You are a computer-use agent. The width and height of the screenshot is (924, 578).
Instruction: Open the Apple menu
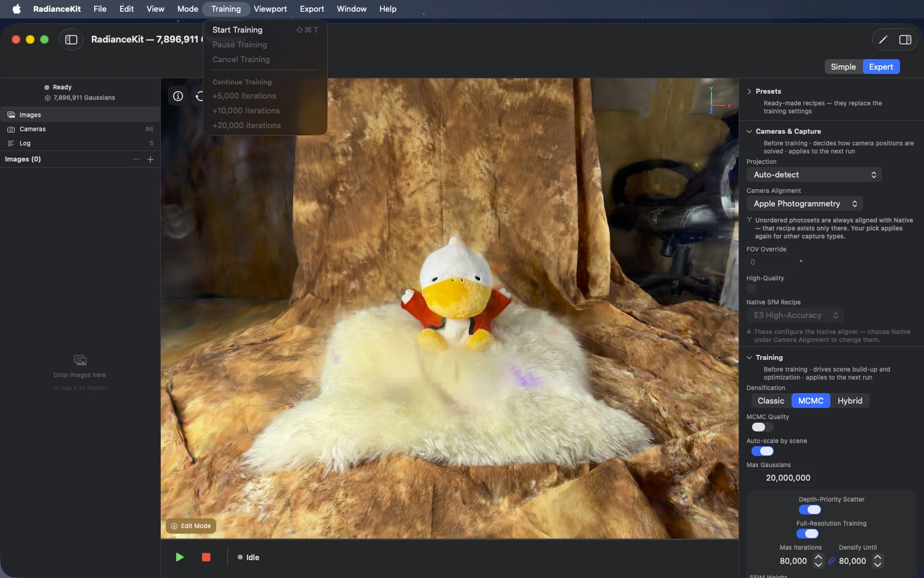[17, 9]
